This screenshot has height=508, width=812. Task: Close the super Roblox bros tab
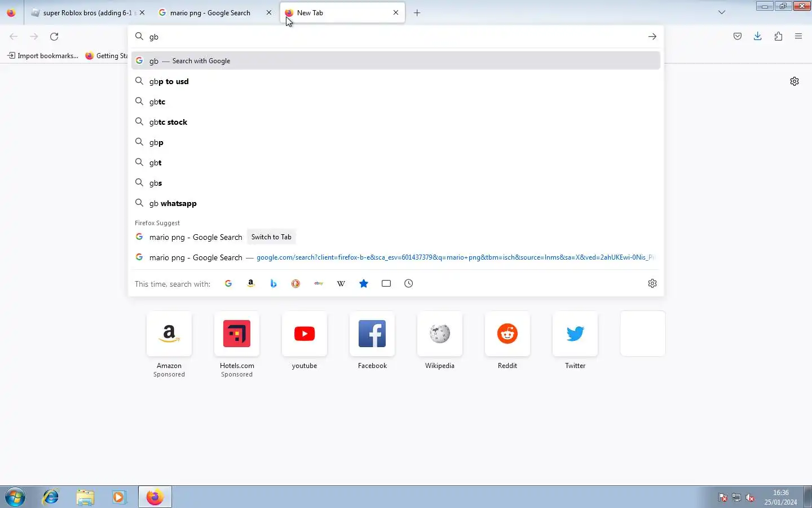point(142,12)
